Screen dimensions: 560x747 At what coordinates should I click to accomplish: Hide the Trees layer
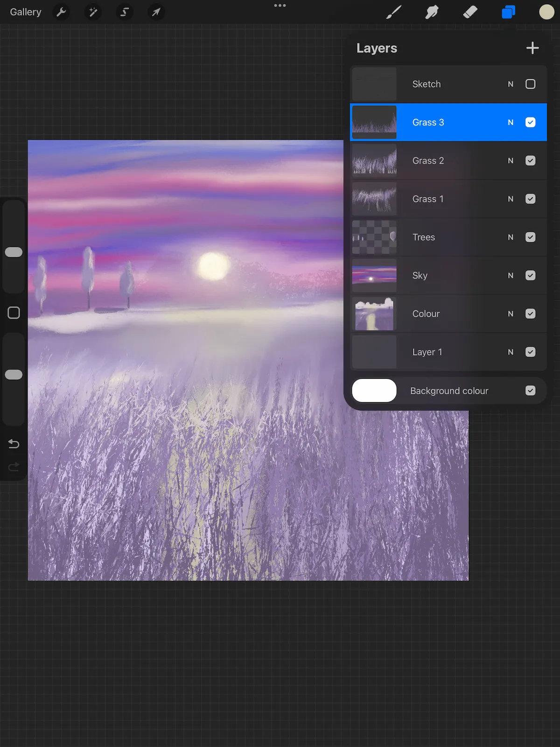(530, 237)
